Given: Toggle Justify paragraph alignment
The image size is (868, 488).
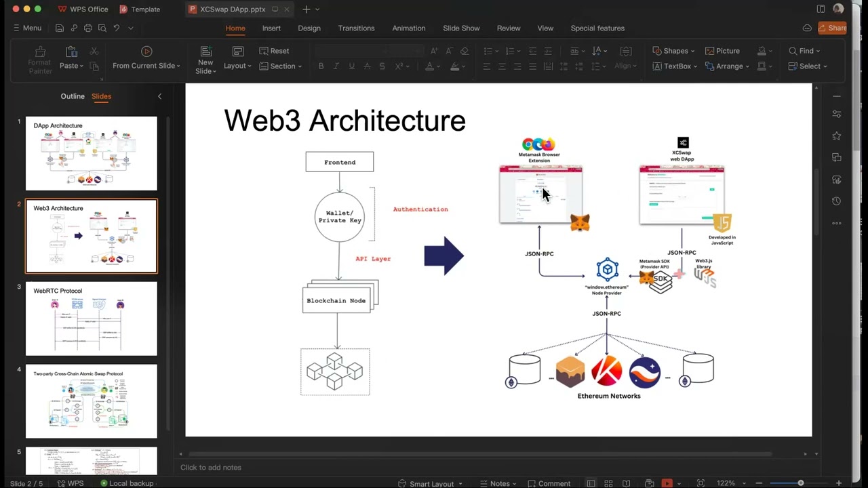Looking at the screenshot, I should 532,66.
